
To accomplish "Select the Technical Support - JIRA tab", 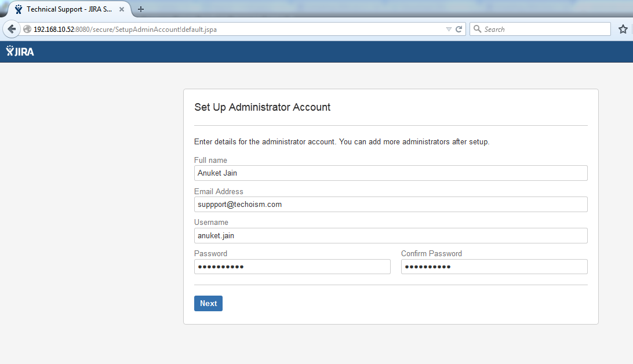I will [69, 9].
